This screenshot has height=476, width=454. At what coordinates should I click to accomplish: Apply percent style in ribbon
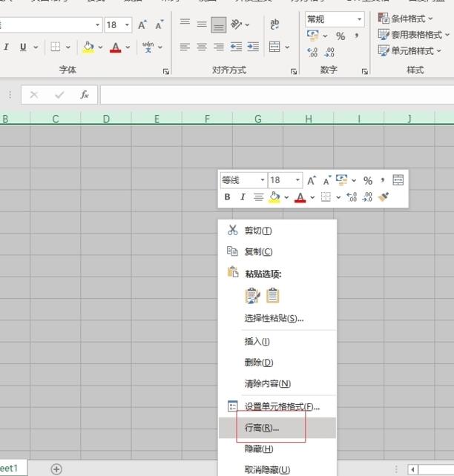340,36
